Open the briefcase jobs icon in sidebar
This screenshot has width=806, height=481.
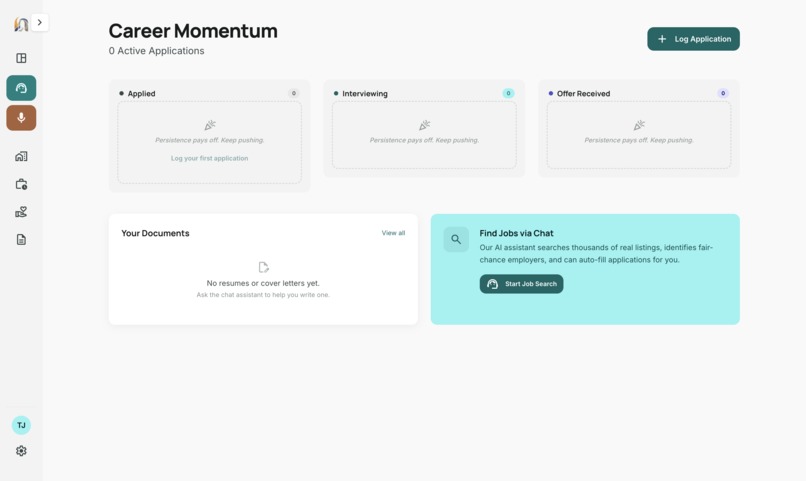point(21,184)
